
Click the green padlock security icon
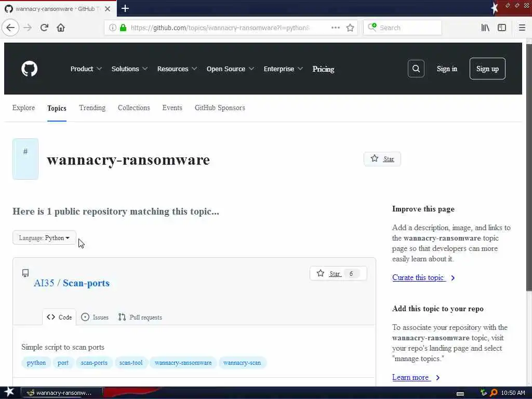[123, 28]
